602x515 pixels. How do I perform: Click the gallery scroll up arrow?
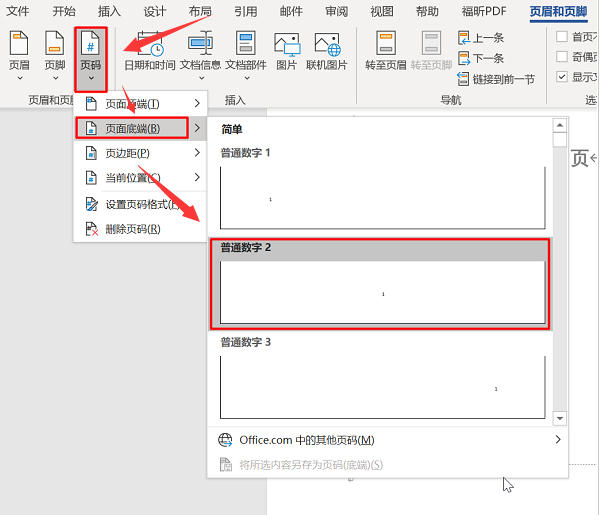pyautogui.click(x=560, y=125)
